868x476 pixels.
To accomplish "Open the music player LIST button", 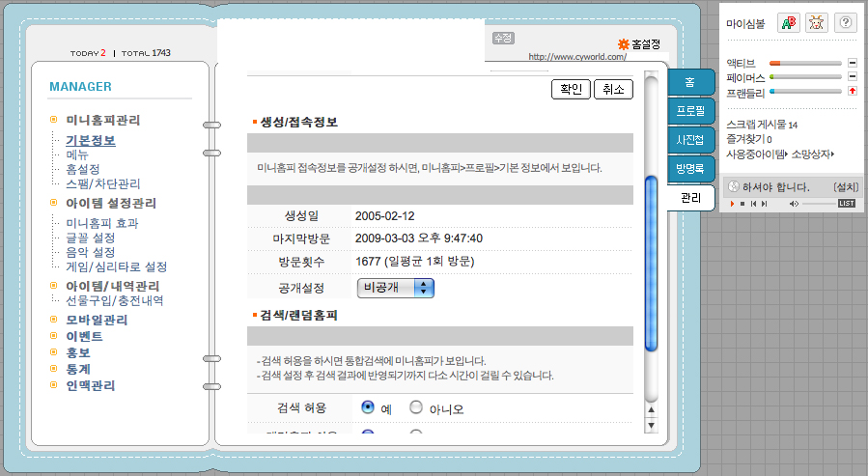I will pos(847,204).
